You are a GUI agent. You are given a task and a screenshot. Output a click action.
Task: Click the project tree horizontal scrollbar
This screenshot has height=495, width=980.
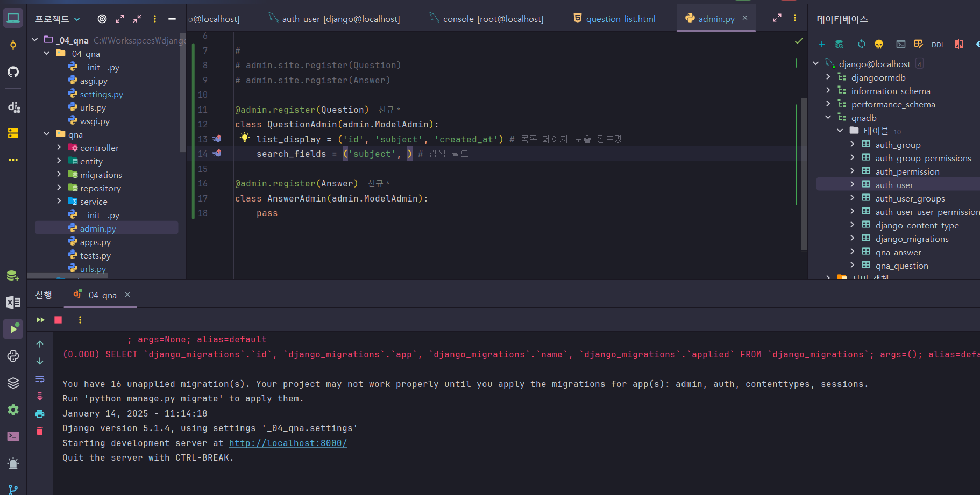67,276
